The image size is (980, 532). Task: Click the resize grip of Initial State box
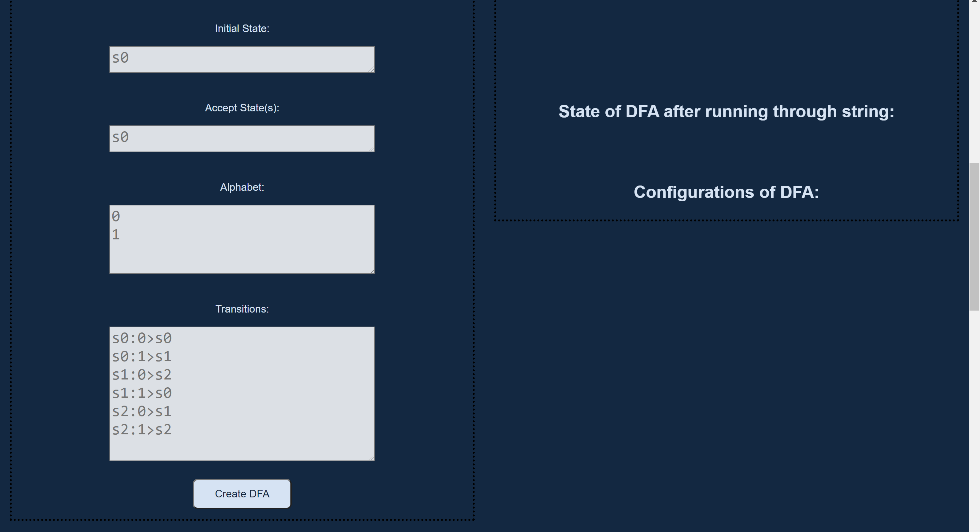click(371, 69)
